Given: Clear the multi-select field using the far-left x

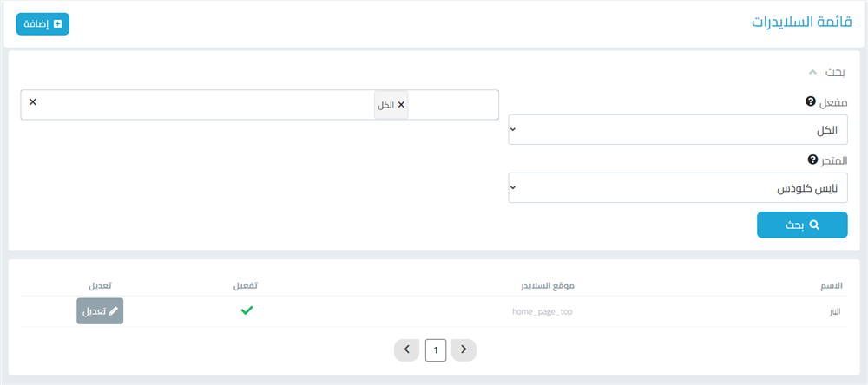Looking at the screenshot, I should click(33, 102).
